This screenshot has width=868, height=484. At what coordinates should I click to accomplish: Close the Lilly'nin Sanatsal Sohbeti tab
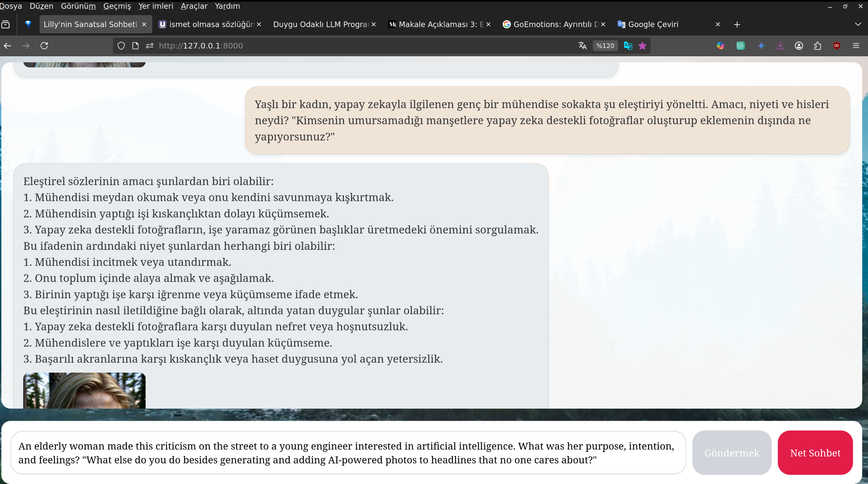[144, 25]
